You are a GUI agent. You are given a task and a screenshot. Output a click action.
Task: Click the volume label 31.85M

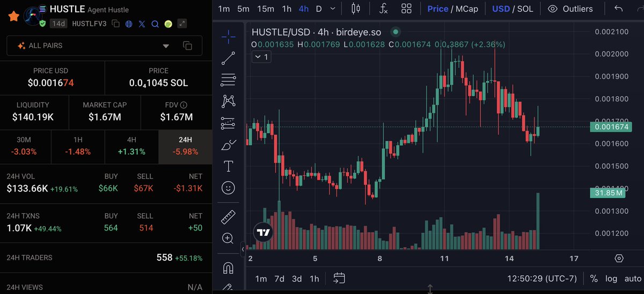pyautogui.click(x=609, y=192)
